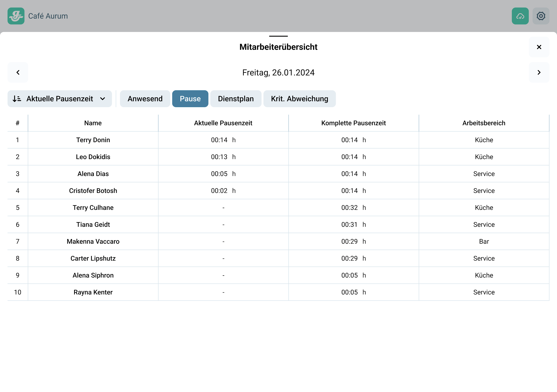Click the Café Aurum app logo
This screenshot has height=392, width=557.
pyautogui.click(x=16, y=16)
